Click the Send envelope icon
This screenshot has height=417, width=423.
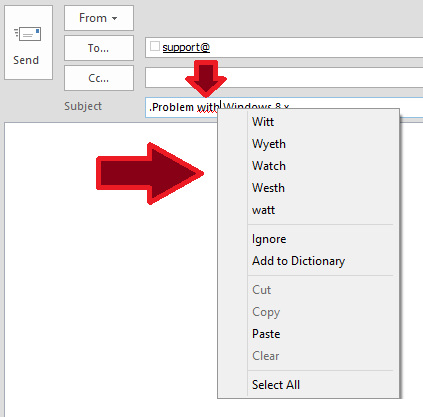coord(28,34)
